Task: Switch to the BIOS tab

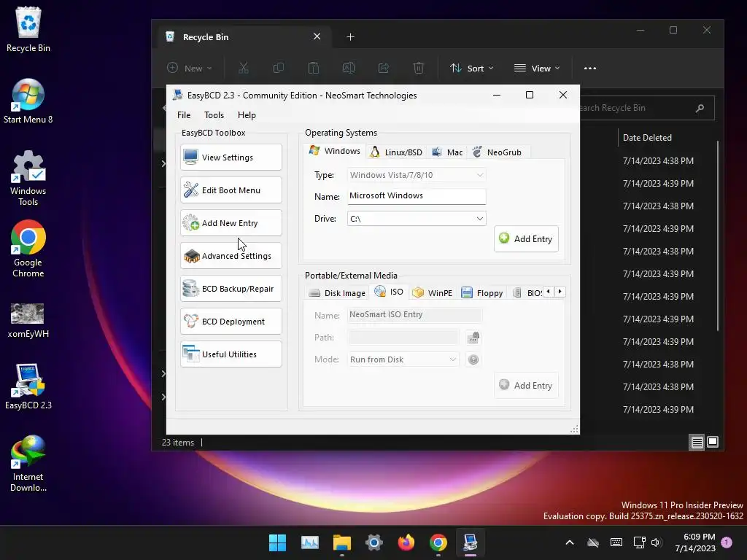Action: (527, 293)
